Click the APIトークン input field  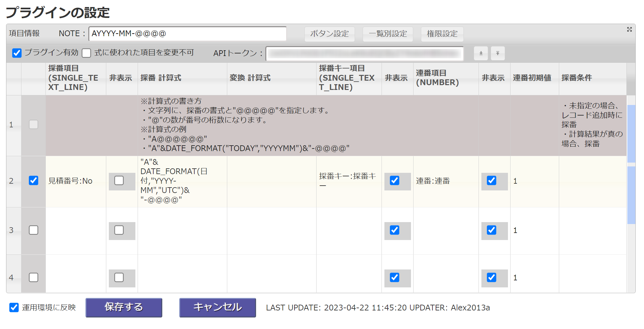(365, 53)
